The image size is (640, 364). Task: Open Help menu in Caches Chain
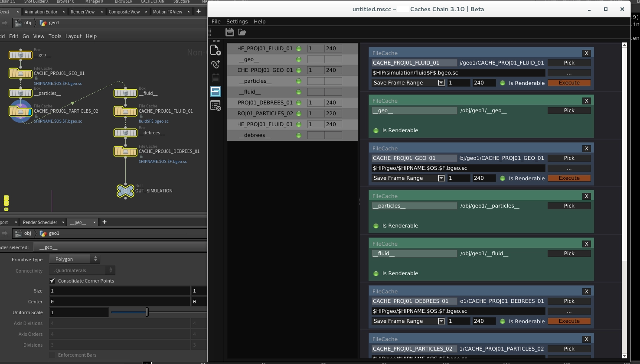(x=259, y=21)
